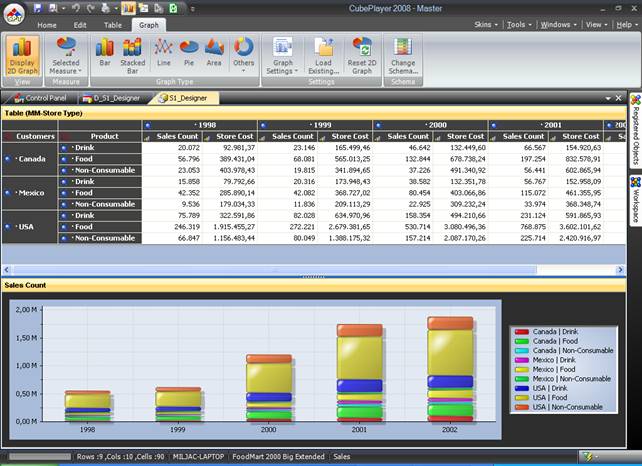The width and height of the screenshot is (642, 466).
Task: Open the Edit ribbon tab
Action: 80,25
